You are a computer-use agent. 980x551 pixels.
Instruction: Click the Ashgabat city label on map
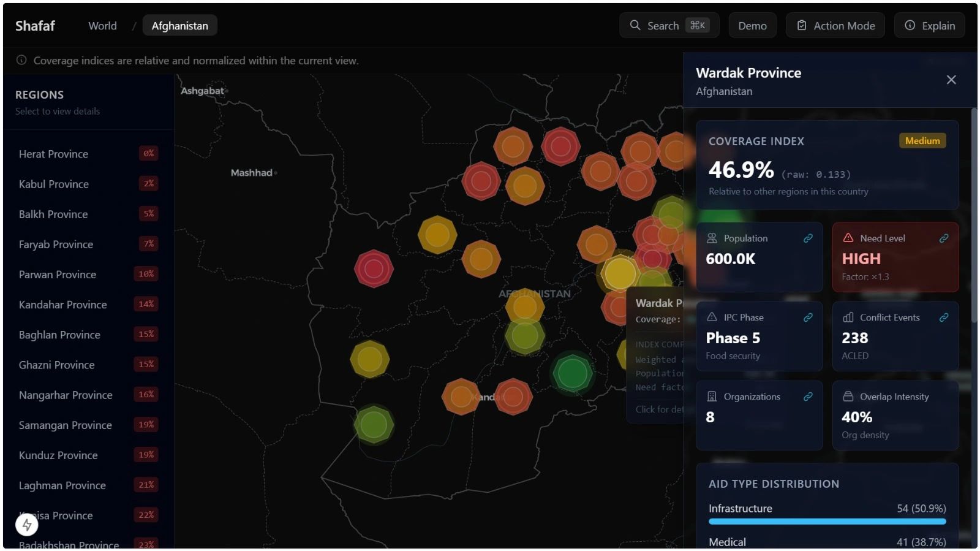click(x=202, y=91)
